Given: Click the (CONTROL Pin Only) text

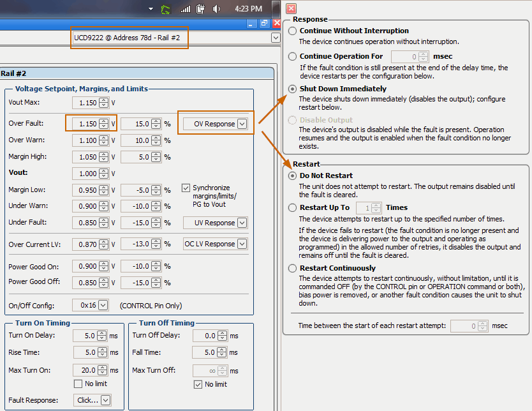Looking at the screenshot, I should (151, 306).
